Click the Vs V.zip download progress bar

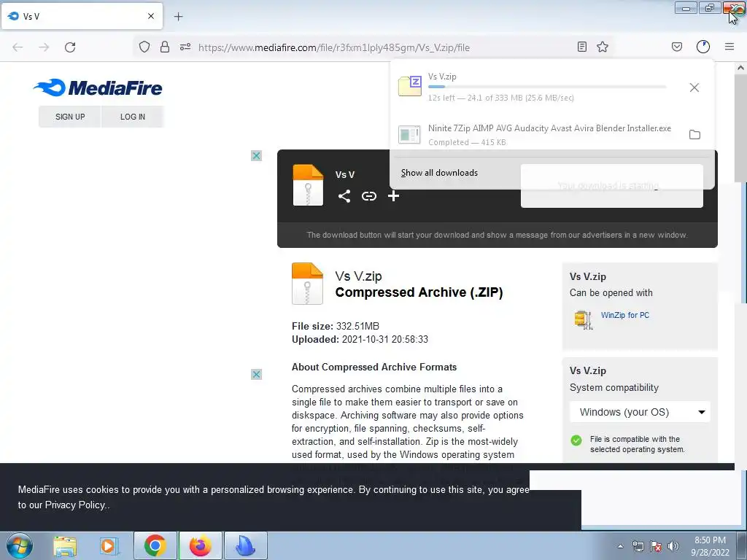coord(547,87)
